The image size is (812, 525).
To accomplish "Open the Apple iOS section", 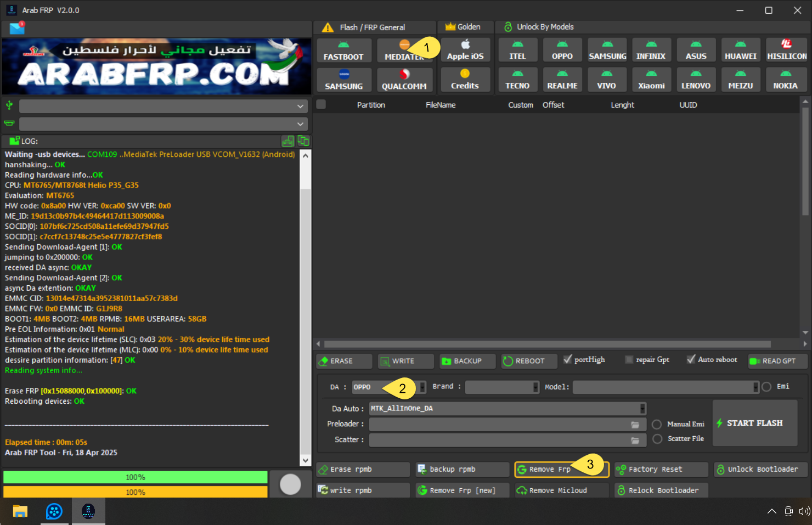I will pos(465,50).
